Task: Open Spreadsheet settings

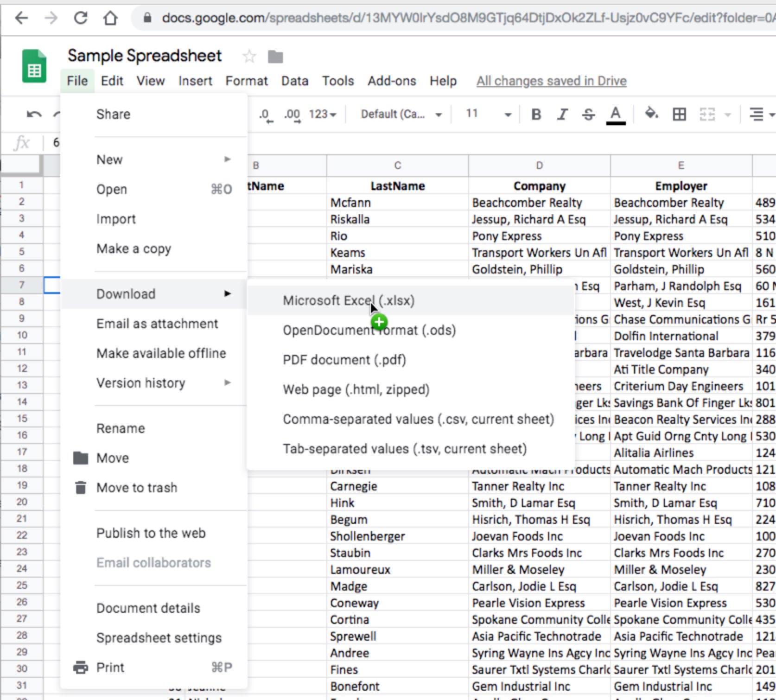Action: (x=154, y=638)
